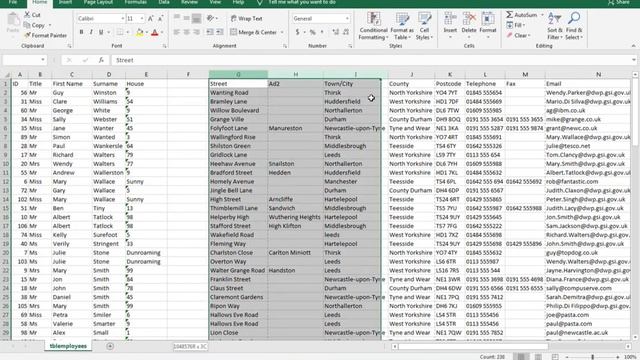
Task: Toggle Align Left horizontal alignment
Action: [177, 32]
